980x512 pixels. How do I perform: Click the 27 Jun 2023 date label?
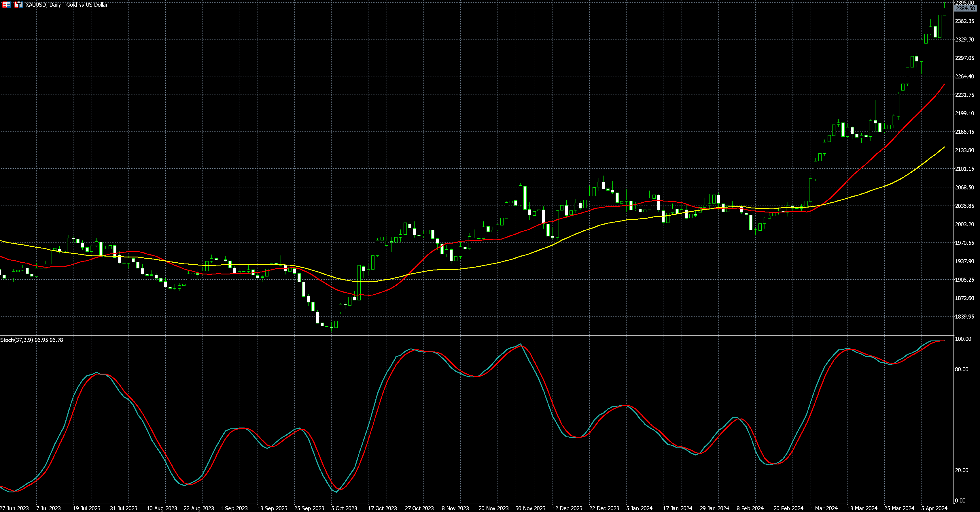14,508
